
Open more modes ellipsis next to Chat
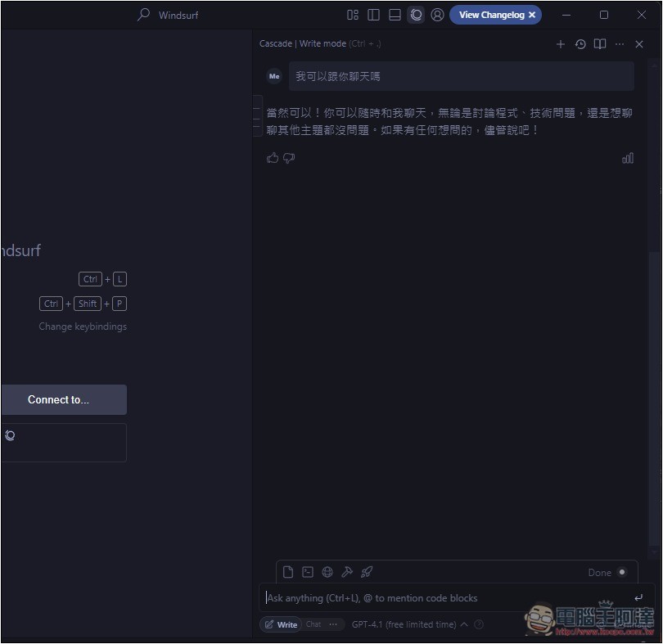click(332, 624)
